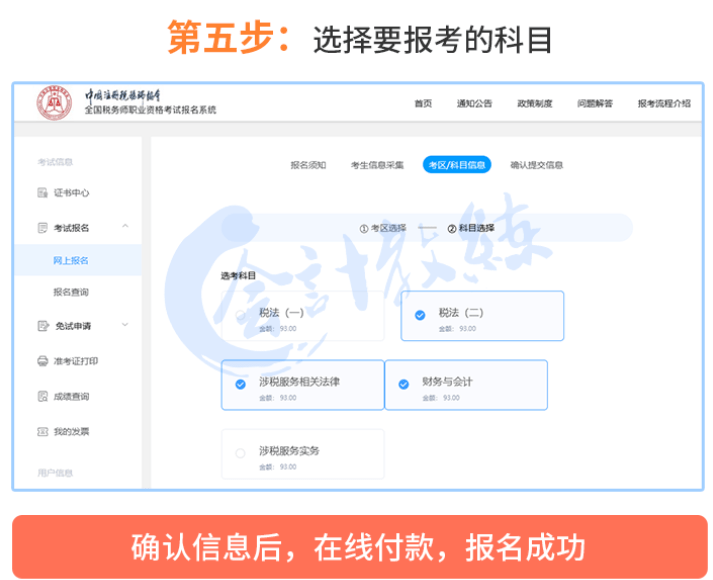
Task: Select the 涉税服务实务 subject option
Action: (x=240, y=454)
